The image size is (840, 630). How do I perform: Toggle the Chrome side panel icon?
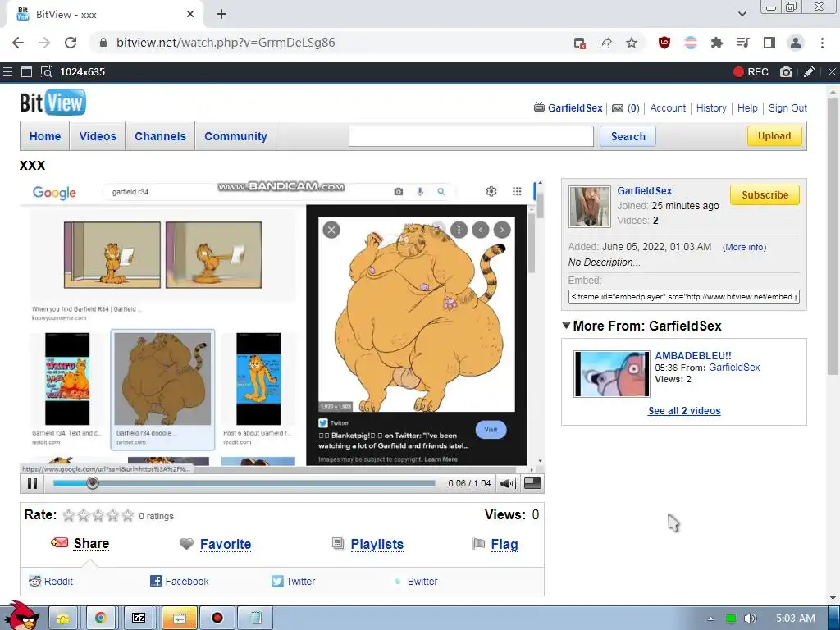[x=769, y=43]
